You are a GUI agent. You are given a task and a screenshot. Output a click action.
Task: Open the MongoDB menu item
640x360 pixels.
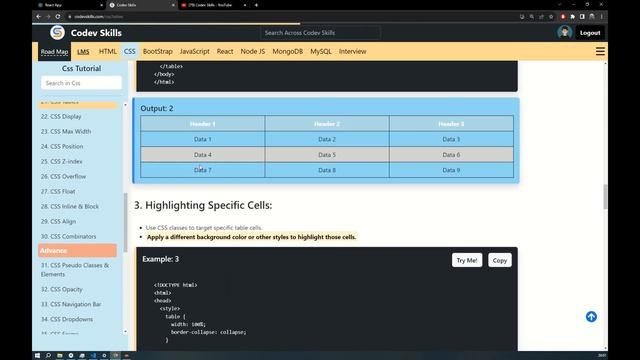(x=288, y=51)
